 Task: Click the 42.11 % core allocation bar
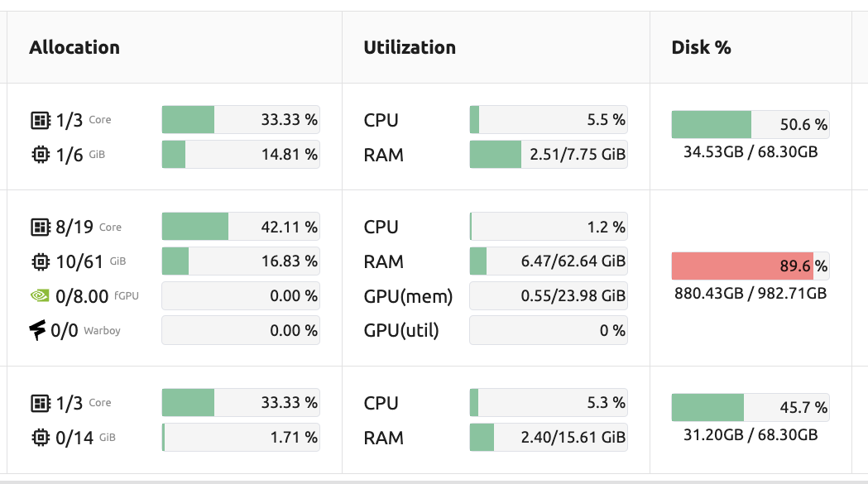coord(240,227)
